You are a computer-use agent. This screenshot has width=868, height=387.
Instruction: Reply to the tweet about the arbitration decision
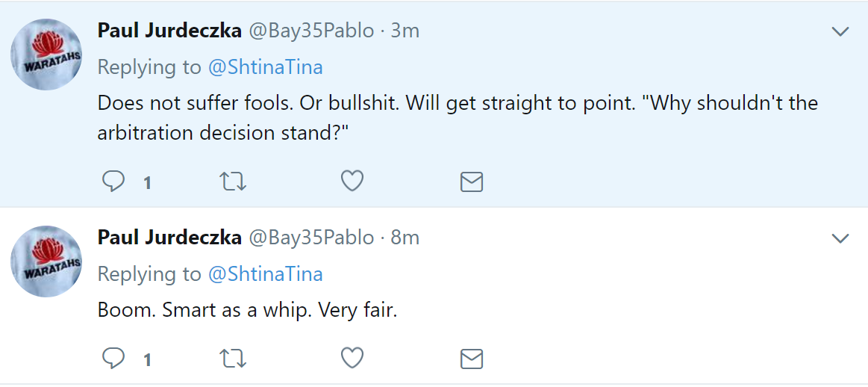114,182
